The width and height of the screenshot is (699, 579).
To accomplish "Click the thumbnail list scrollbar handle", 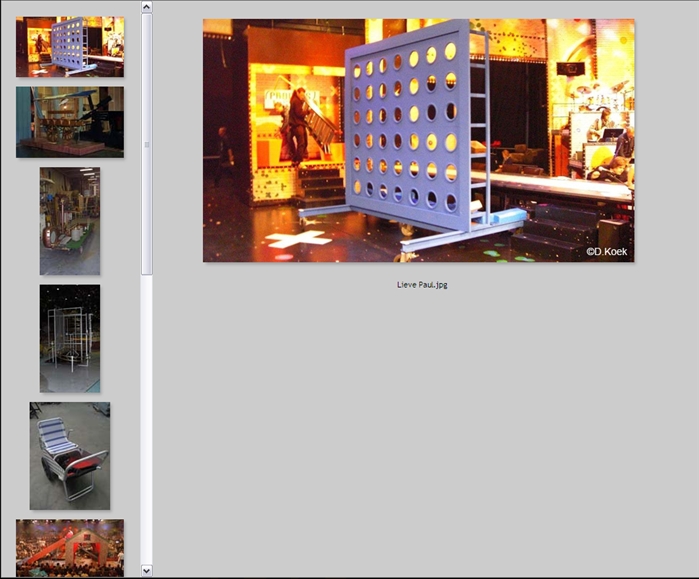I will (x=147, y=144).
